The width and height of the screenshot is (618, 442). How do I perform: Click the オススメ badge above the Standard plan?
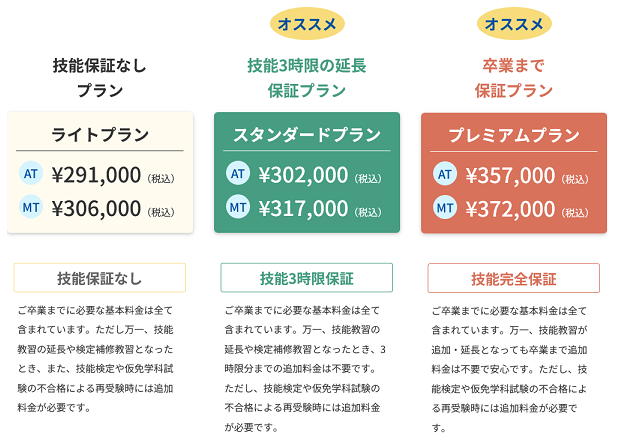coord(307,23)
